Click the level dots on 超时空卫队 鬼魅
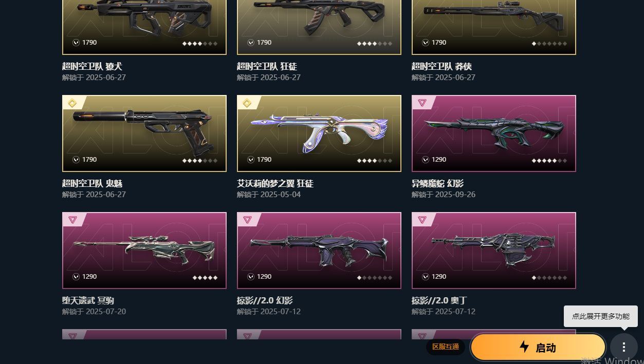 point(200,161)
